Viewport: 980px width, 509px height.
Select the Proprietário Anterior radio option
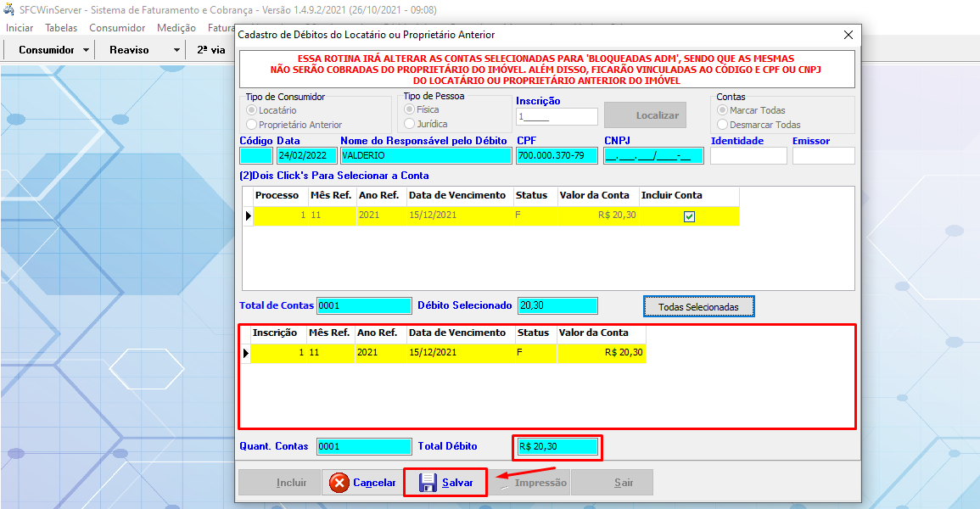[251, 125]
